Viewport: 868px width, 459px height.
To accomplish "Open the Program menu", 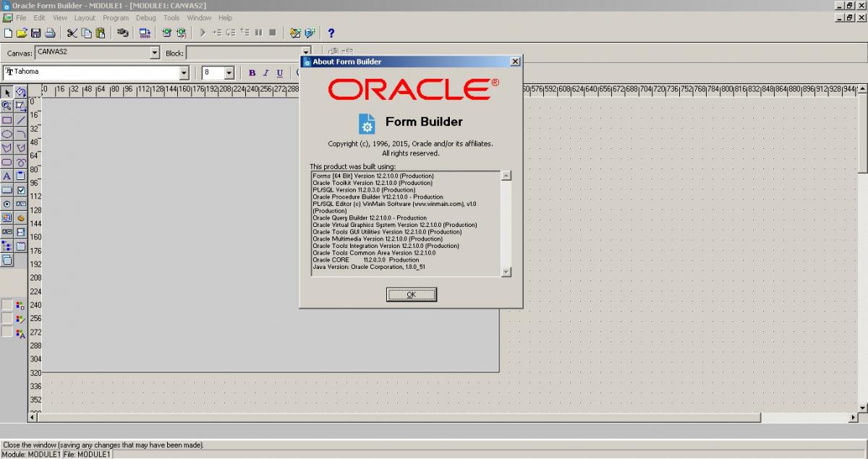I will point(116,17).
